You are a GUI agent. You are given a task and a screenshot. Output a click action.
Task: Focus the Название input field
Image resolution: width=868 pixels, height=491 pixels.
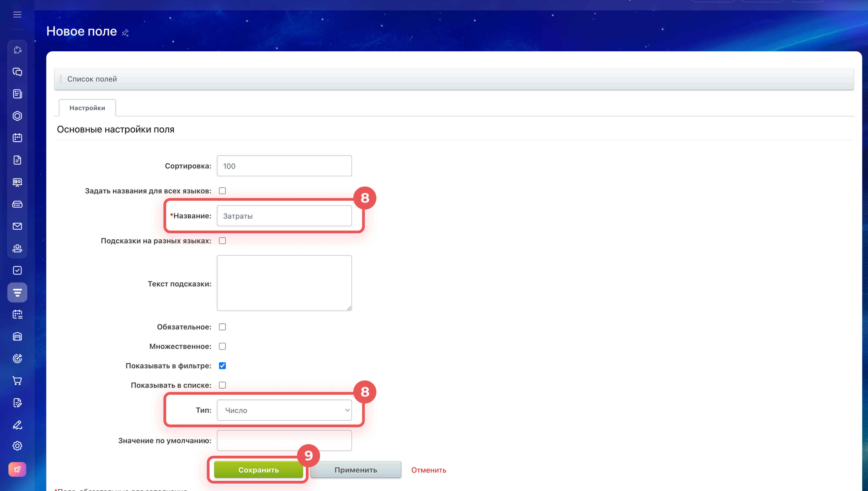284,216
